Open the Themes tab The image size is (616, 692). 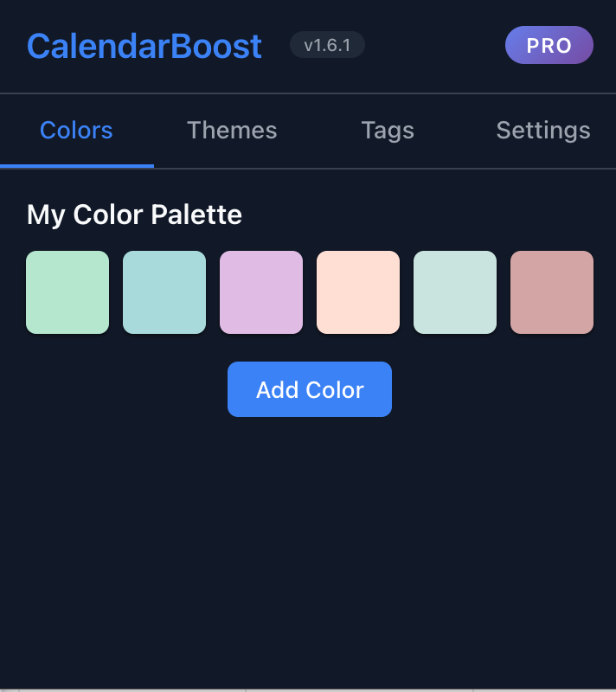point(232,130)
